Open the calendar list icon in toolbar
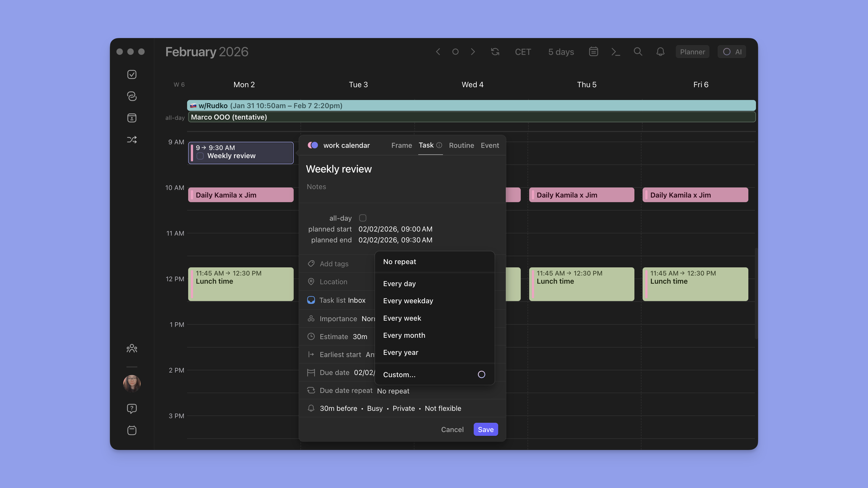The image size is (868, 488). tap(593, 52)
